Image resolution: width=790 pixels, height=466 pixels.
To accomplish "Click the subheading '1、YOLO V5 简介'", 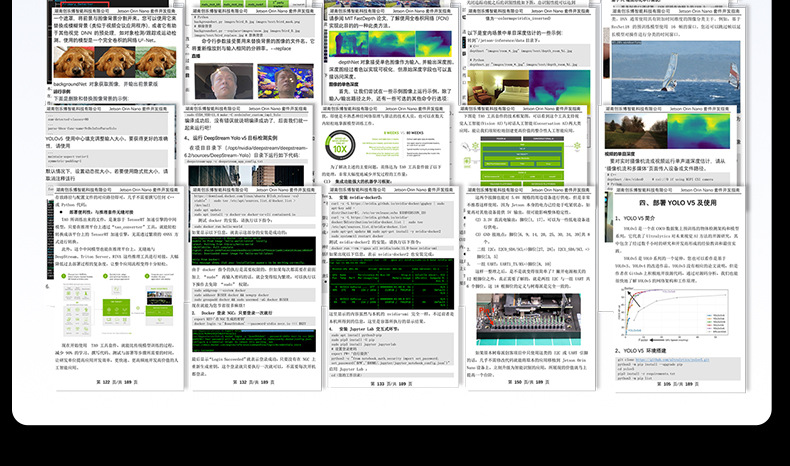I will [635, 218].
